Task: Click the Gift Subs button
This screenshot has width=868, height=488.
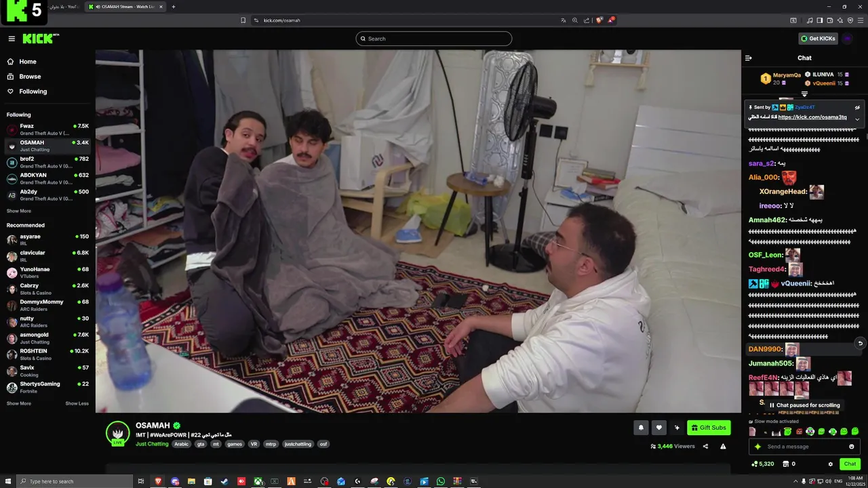Action: (x=709, y=428)
